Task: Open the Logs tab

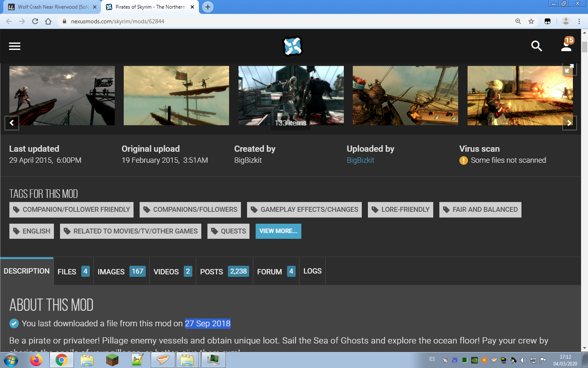Action: [x=312, y=271]
